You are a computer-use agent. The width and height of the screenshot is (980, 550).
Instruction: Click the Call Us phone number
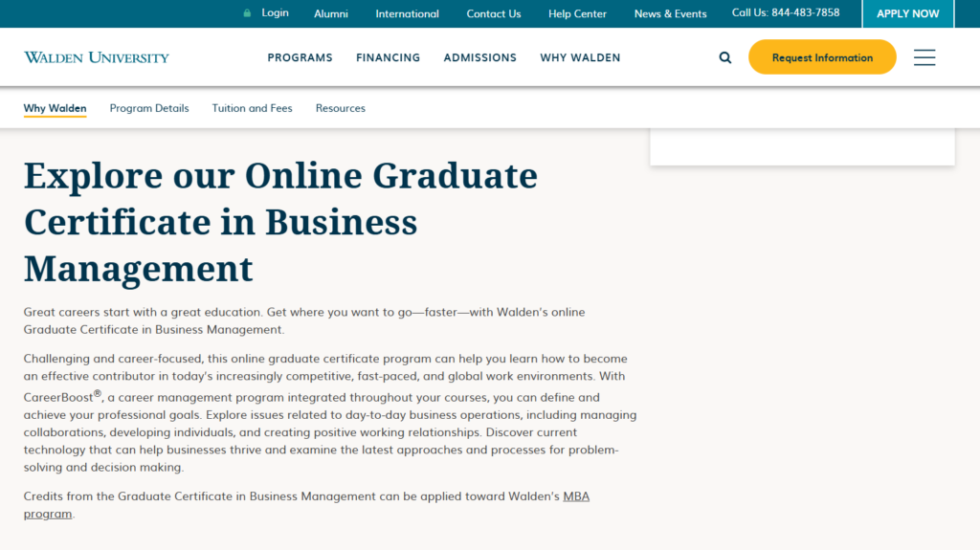786,12
